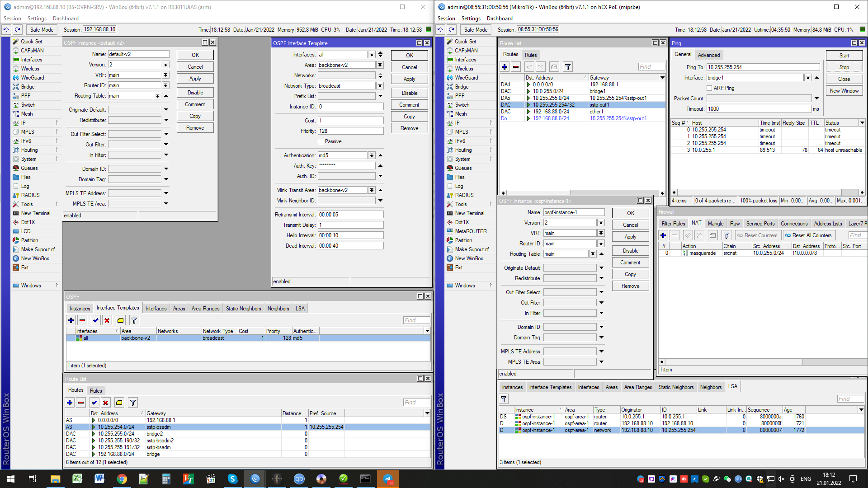
Task: Click Ping To address field
Action: click(763, 67)
